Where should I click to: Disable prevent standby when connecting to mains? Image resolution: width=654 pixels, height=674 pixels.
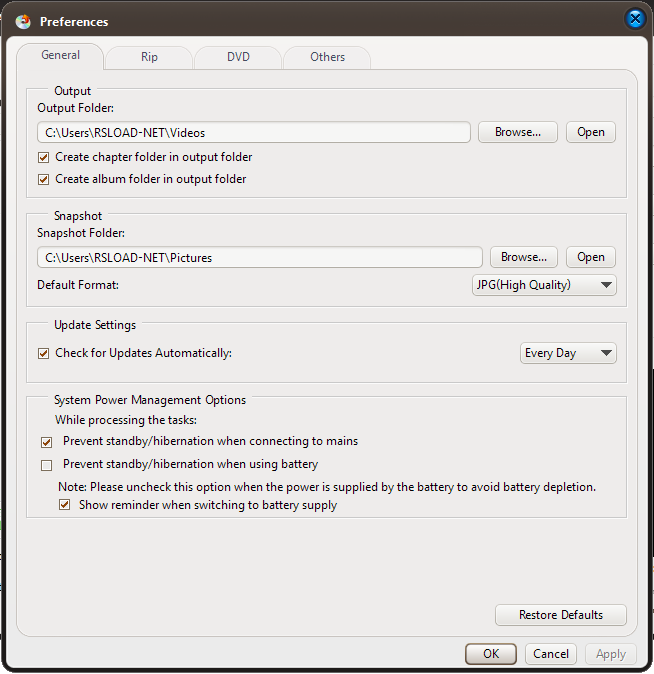(46, 442)
